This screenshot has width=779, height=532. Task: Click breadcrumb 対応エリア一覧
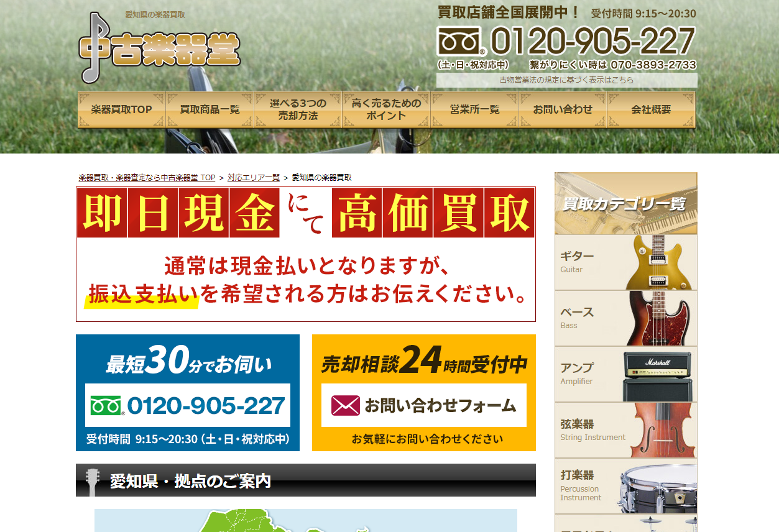pos(254,178)
